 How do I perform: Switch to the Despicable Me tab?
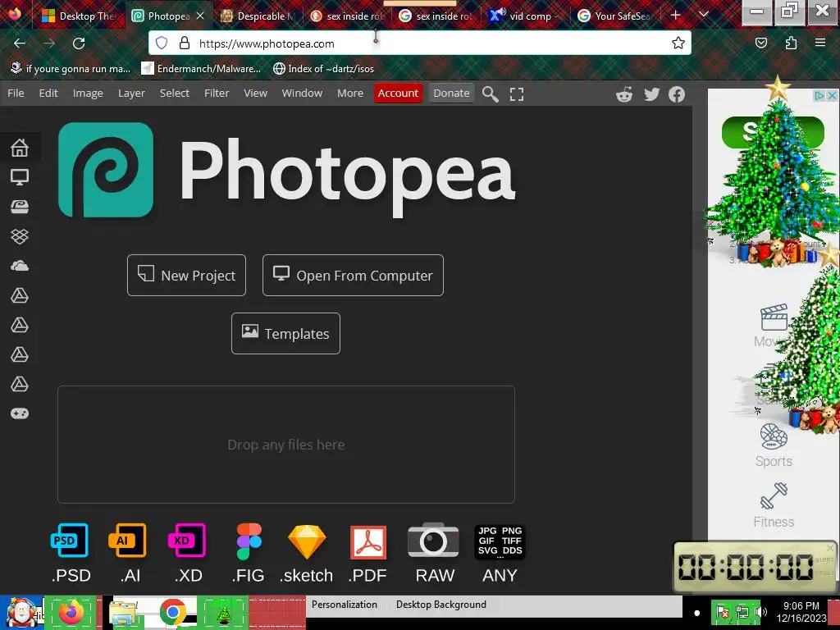click(258, 16)
